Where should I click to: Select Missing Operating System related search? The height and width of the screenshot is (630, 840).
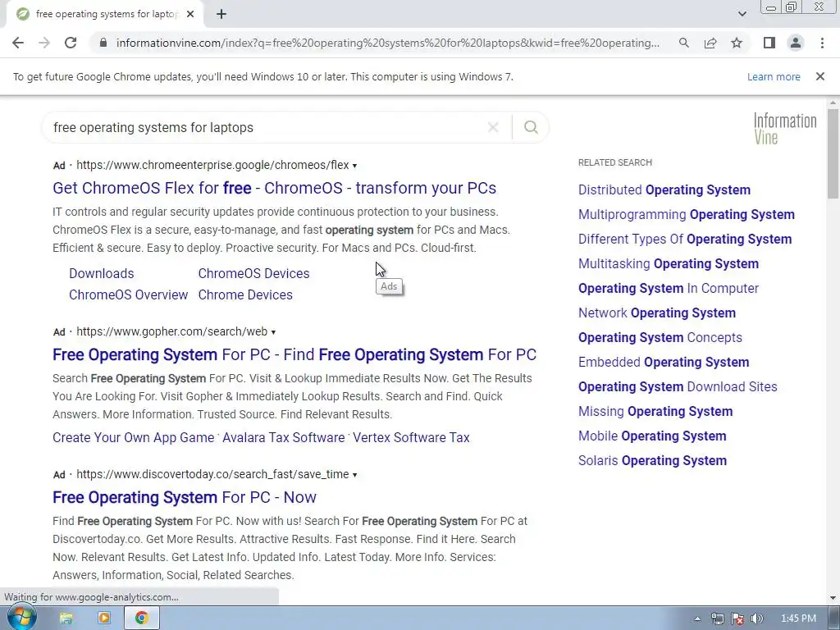[x=655, y=412]
